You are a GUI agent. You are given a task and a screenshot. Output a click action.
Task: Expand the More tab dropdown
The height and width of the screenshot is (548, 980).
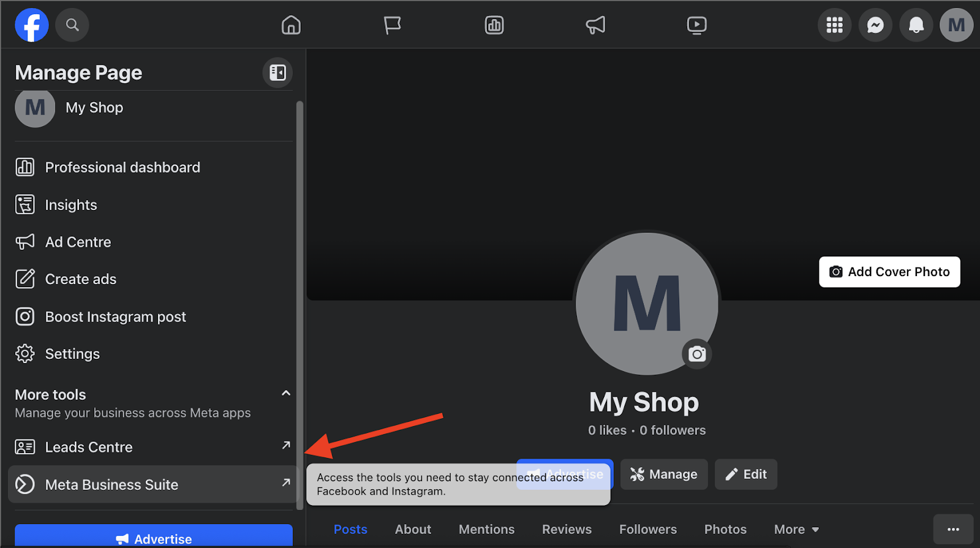796,530
